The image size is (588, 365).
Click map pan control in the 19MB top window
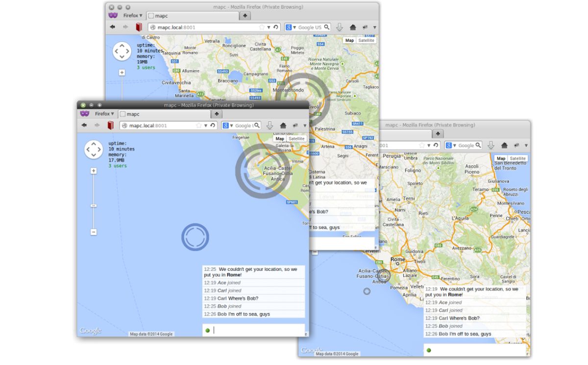tap(122, 51)
